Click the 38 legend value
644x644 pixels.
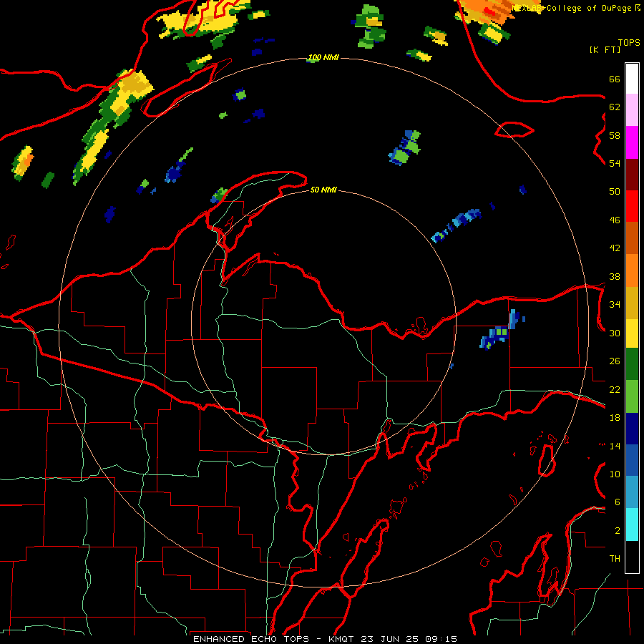click(x=615, y=277)
